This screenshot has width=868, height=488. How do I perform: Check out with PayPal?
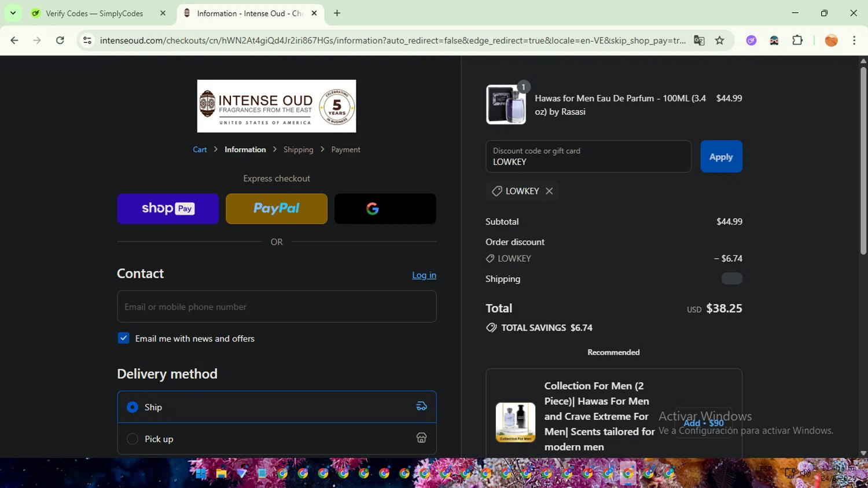click(x=277, y=208)
